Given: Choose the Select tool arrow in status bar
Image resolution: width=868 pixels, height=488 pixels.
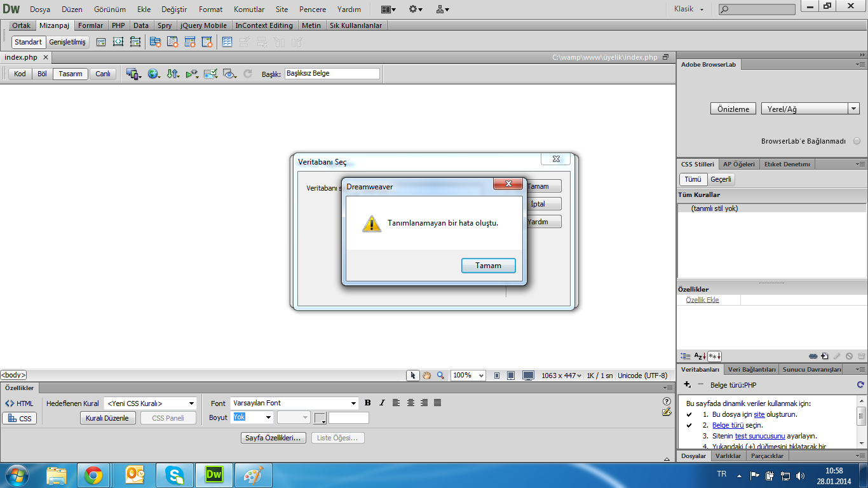Looking at the screenshot, I should pyautogui.click(x=413, y=376).
